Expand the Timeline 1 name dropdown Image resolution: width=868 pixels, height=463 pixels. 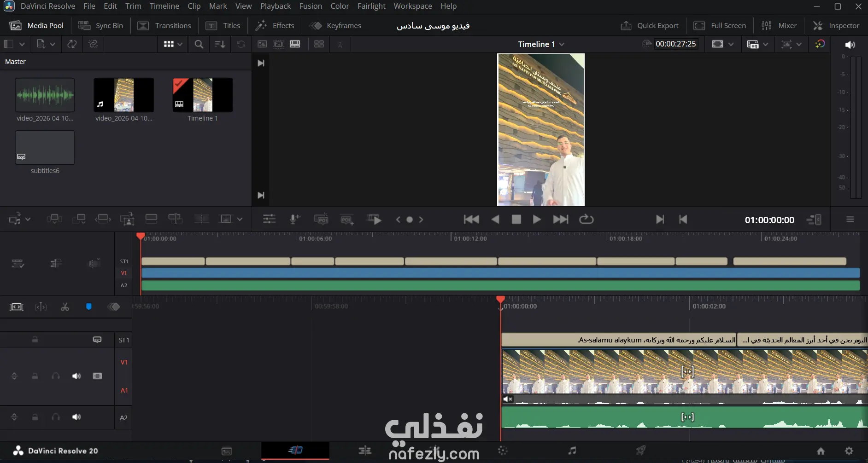tap(562, 44)
